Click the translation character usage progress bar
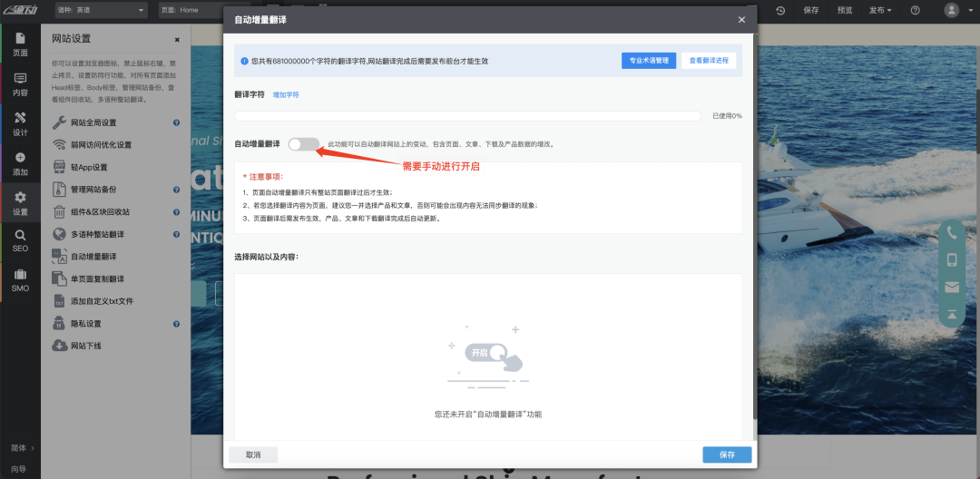 (467, 116)
